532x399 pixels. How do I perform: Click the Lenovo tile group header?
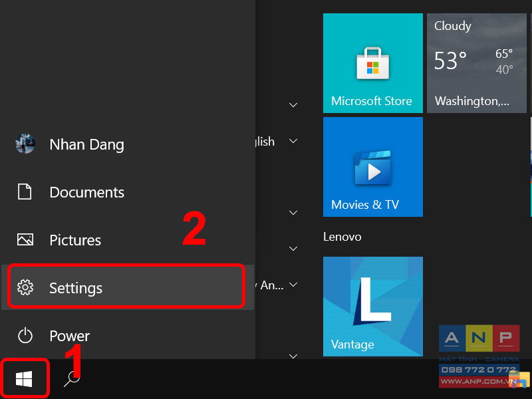(x=342, y=237)
